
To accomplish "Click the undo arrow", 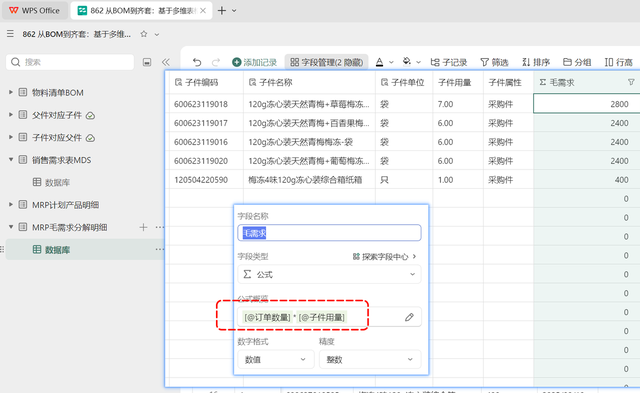I will point(197,62).
